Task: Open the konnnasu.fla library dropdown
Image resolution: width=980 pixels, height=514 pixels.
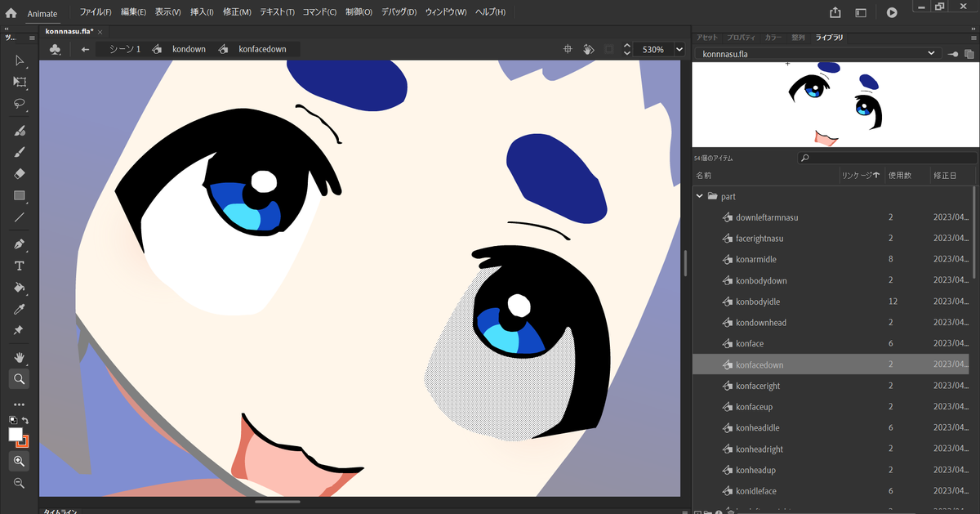Action: coord(817,54)
